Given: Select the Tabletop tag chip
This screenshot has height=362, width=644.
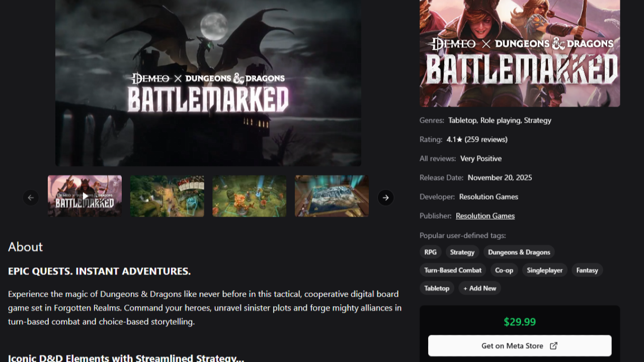Looking at the screenshot, I should pos(436,288).
